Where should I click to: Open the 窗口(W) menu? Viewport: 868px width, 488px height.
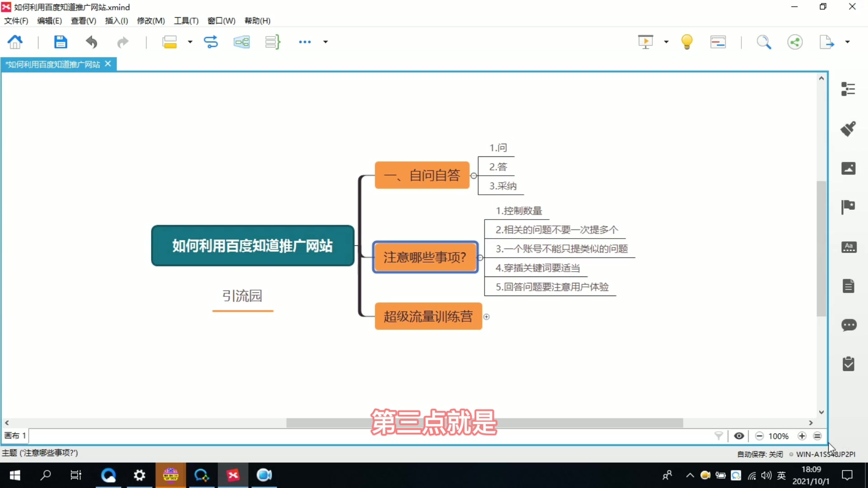(222, 21)
